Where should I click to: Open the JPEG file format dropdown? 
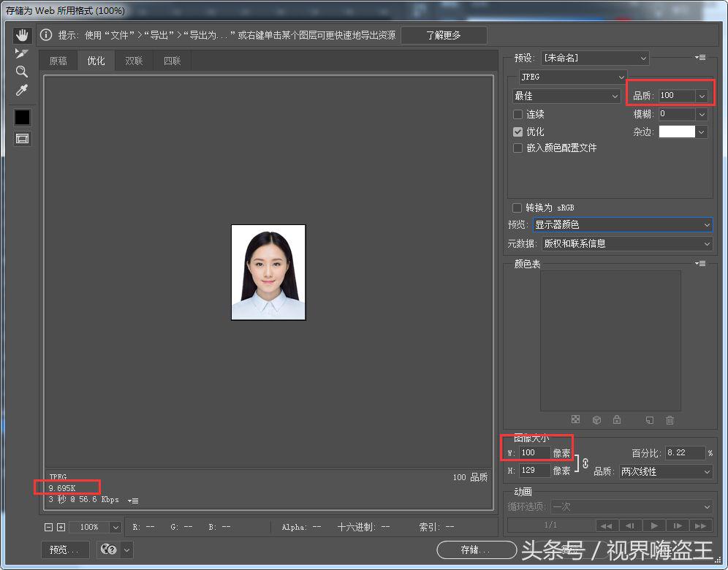click(573, 77)
